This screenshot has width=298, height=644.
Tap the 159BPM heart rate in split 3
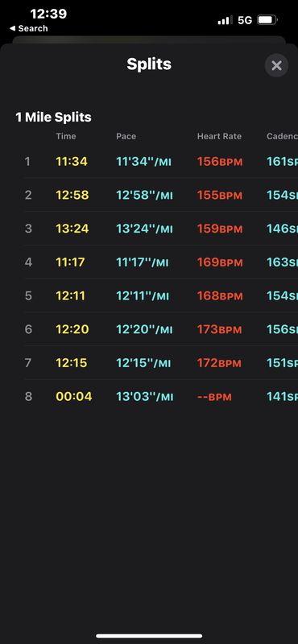pyautogui.click(x=220, y=229)
